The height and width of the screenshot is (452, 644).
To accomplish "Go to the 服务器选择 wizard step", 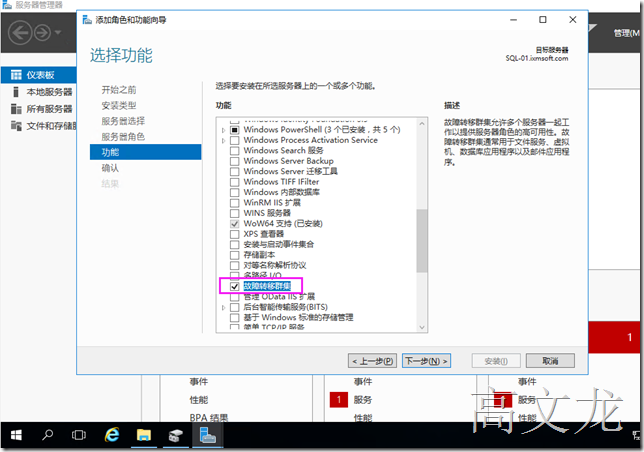I will (x=123, y=121).
